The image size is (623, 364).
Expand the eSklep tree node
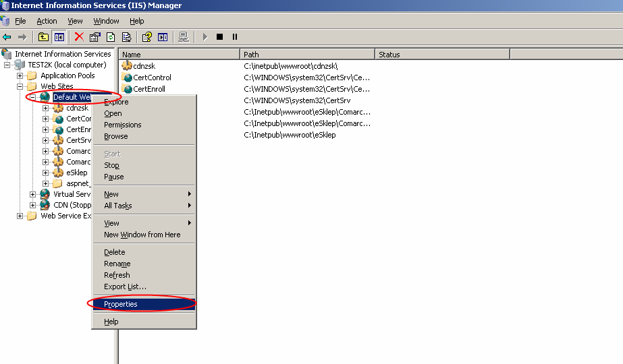45,173
